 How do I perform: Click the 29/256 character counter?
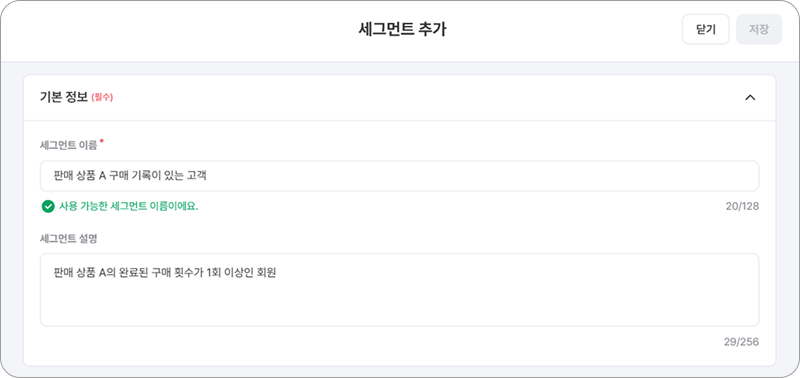(741, 342)
